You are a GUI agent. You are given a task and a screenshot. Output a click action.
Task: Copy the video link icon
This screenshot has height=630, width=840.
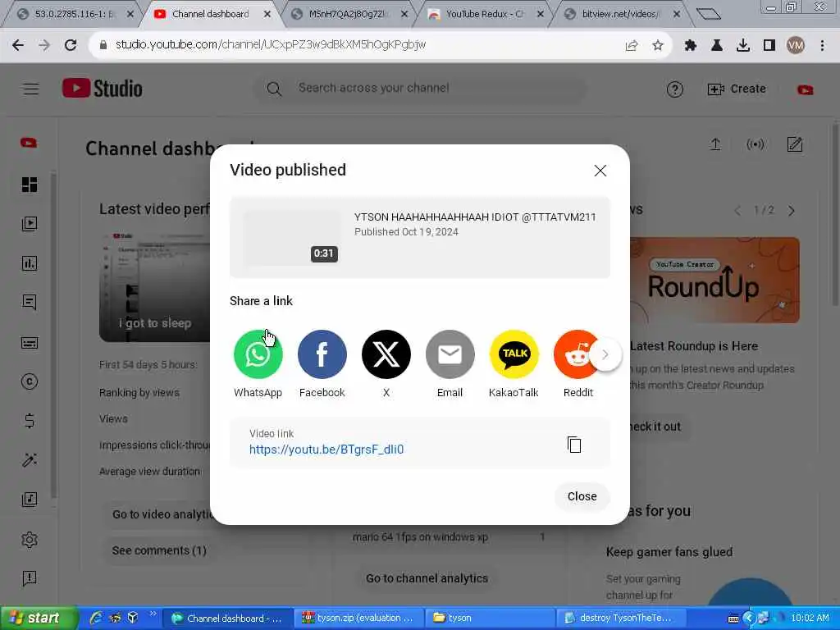(x=574, y=444)
